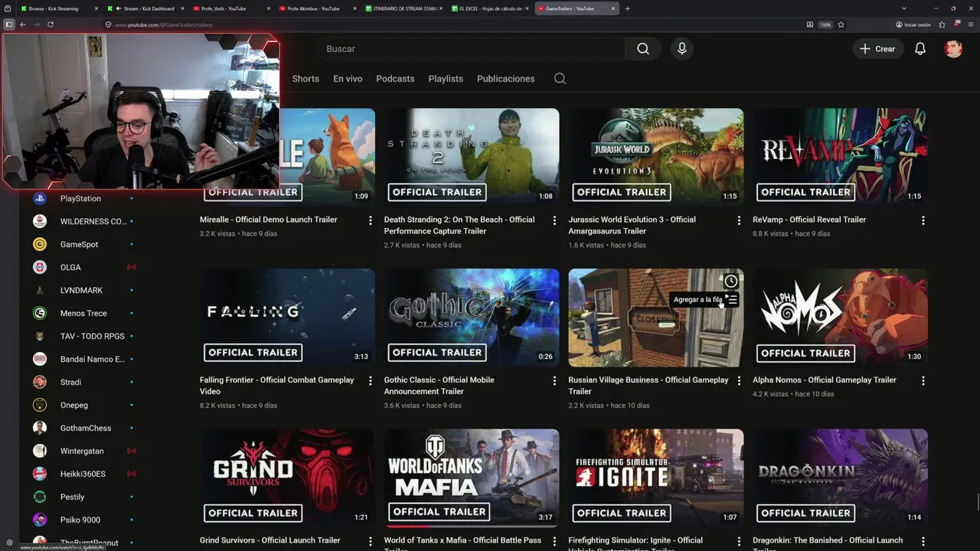Close the GameTrailers - YouTube tab
This screenshot has height=551, width=980.
pyautogui.click(x=613, y=8)
